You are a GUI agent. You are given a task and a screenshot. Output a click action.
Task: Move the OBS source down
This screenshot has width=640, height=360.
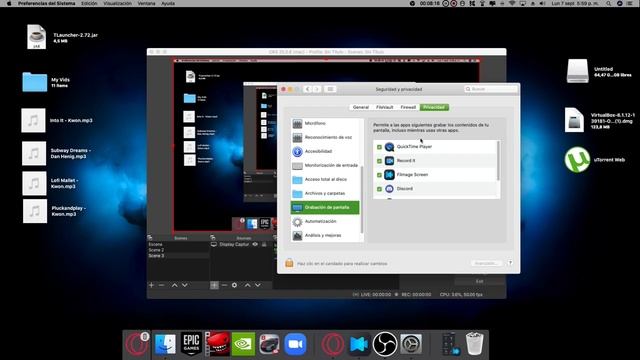point(258,285)
